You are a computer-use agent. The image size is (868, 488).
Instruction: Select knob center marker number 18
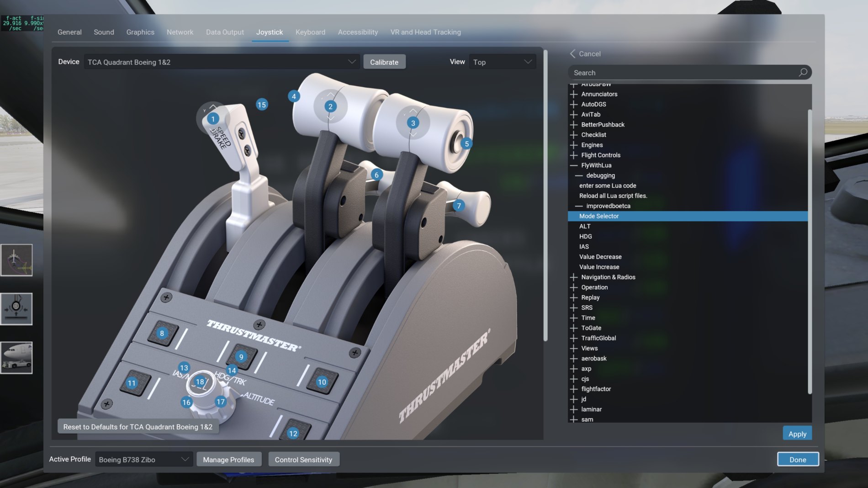point(200,382)
